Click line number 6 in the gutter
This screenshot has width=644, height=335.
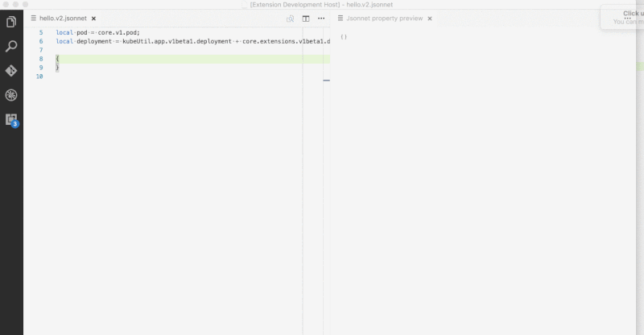click(41, 42)
